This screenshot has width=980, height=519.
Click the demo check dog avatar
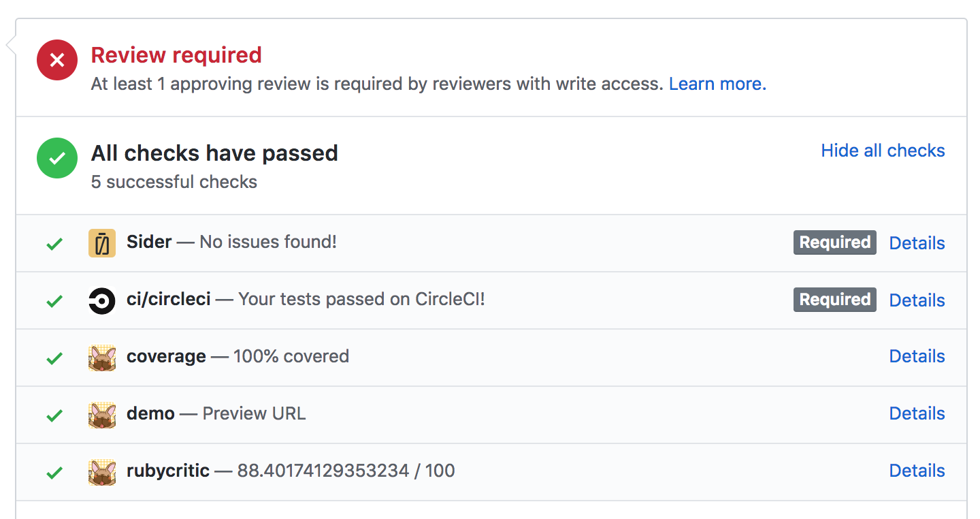pyautogui.click(x=102, y=415)
